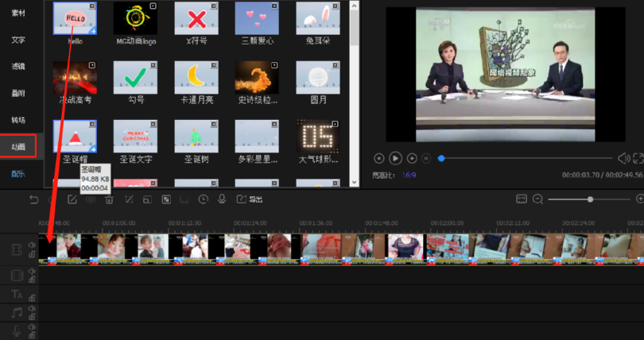This screenshot has height=340, width=644.
Task: Zoom out the timeline with minus magnifier
Action: coord(538,199)
